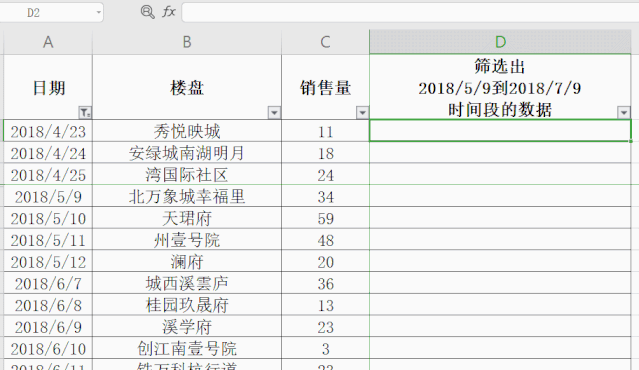Select cell 秀悦映城

(x=187, y=131)
